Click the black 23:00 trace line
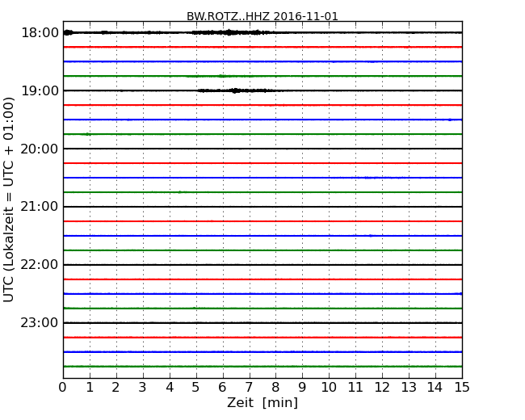The width and height of the screenshot is (525, 420). pyautogui.click(x=262, y=323)
